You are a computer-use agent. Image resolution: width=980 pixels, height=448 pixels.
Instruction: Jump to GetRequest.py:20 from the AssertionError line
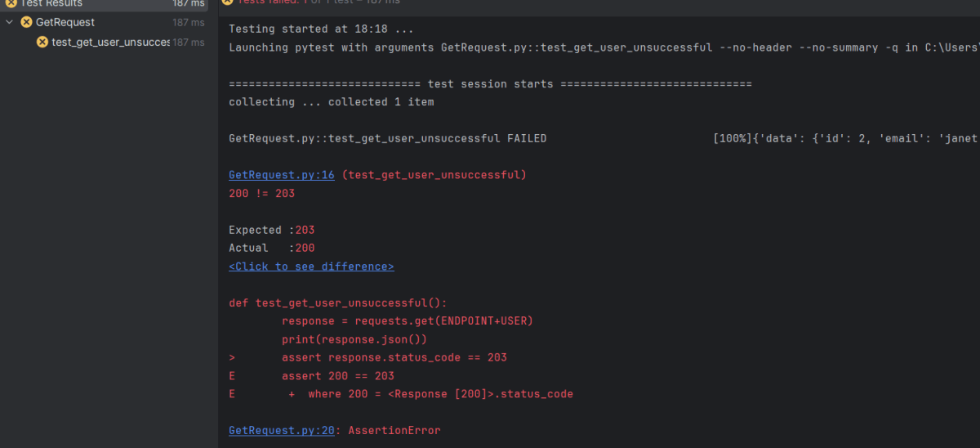click(281, 430)
